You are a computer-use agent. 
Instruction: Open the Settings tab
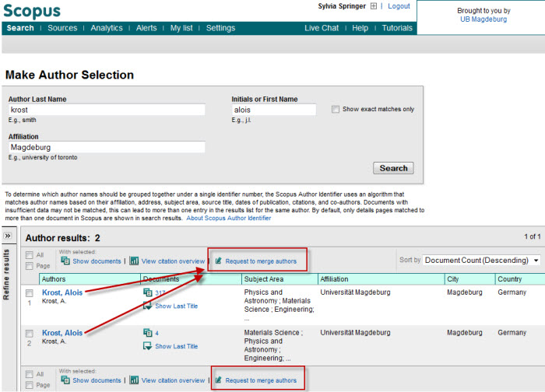(220, 28)
